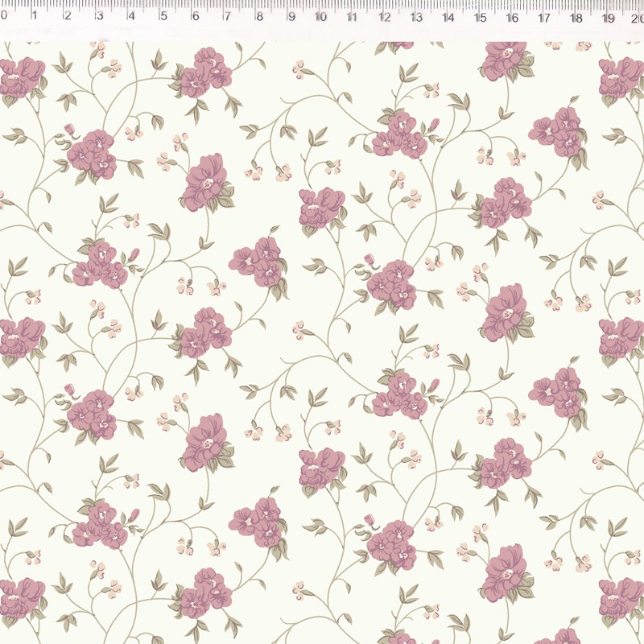Click the number 19 on the ruler
The width and height of the screenshot is (644, 644).
click(608, 16)
